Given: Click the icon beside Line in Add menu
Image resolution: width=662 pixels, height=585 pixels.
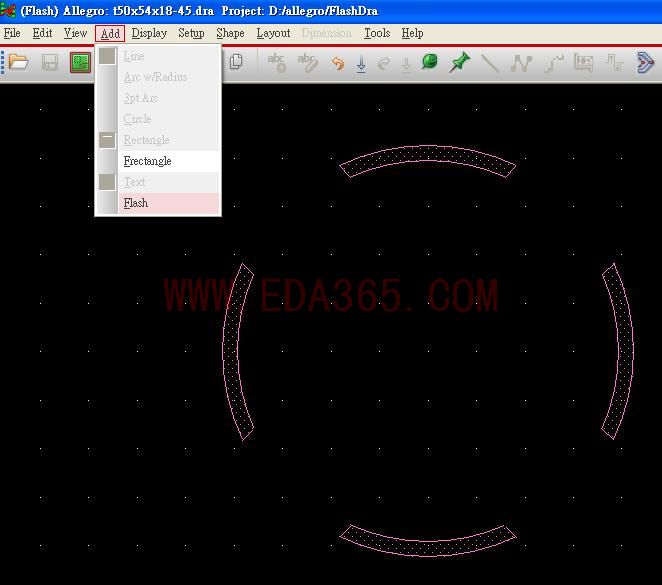Looking at the screenshot, I should point(107,56).
